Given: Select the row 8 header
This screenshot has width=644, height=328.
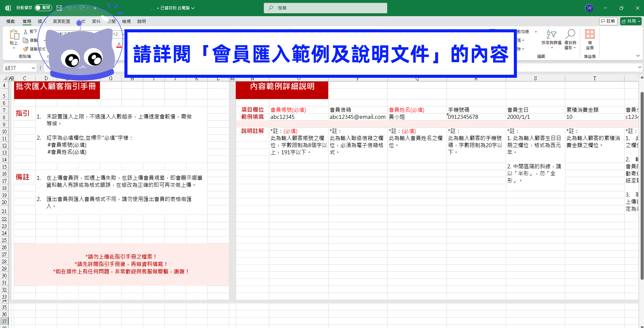Looking at the screenshot, I should (x=4, y=117).
